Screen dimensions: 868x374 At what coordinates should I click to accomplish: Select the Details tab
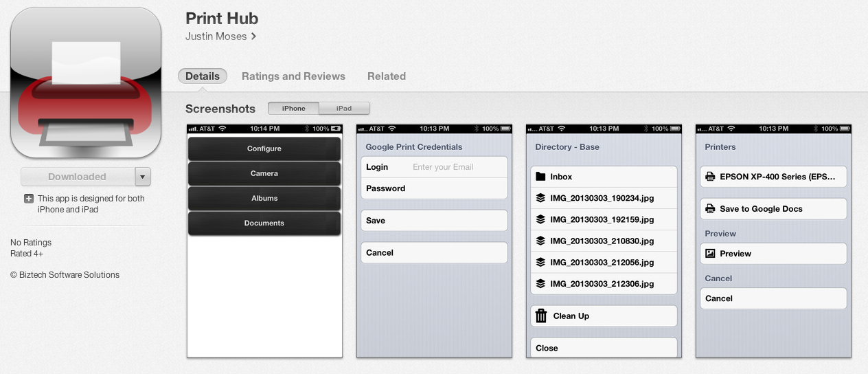click(203, 76)
